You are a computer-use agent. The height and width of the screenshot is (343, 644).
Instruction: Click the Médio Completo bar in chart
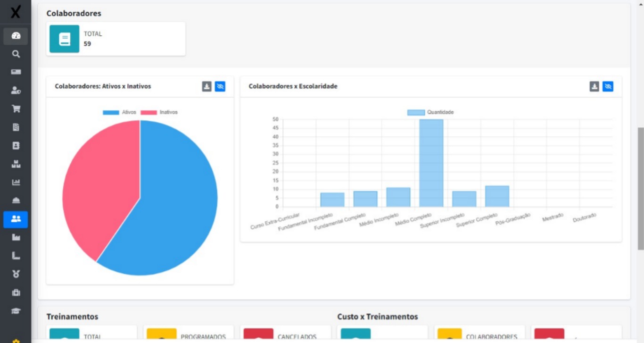[x=431, y=163]
